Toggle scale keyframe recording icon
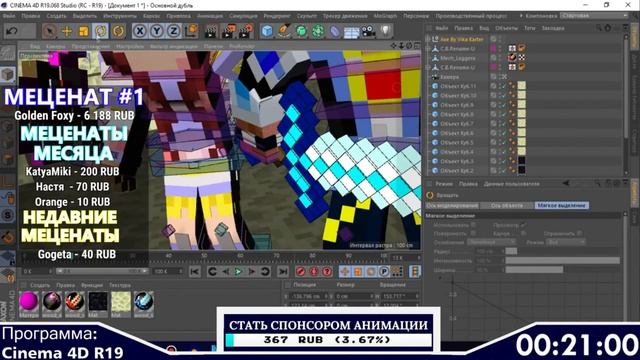This screenshot has height=360, width=640. click(358, 271)
